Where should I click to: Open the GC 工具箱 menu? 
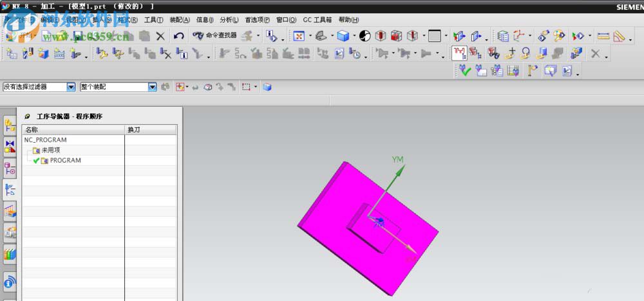click(317, 20)
